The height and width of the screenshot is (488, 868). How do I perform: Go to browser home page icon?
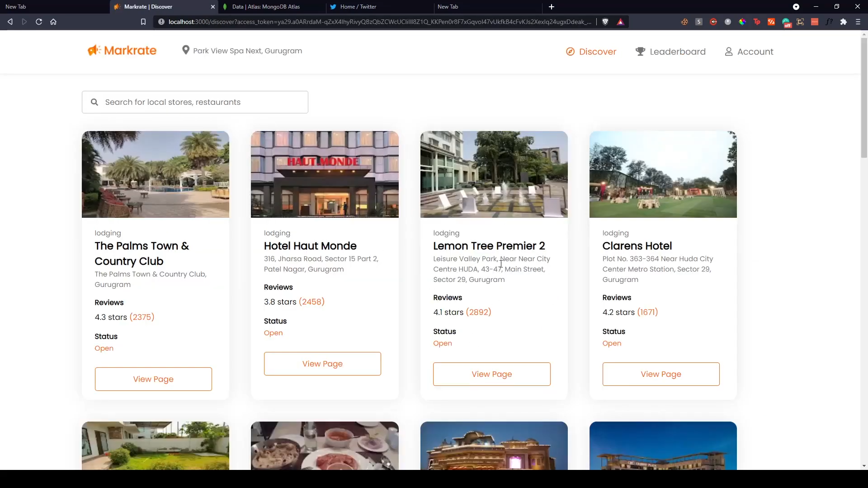click(x=53, y=22)
